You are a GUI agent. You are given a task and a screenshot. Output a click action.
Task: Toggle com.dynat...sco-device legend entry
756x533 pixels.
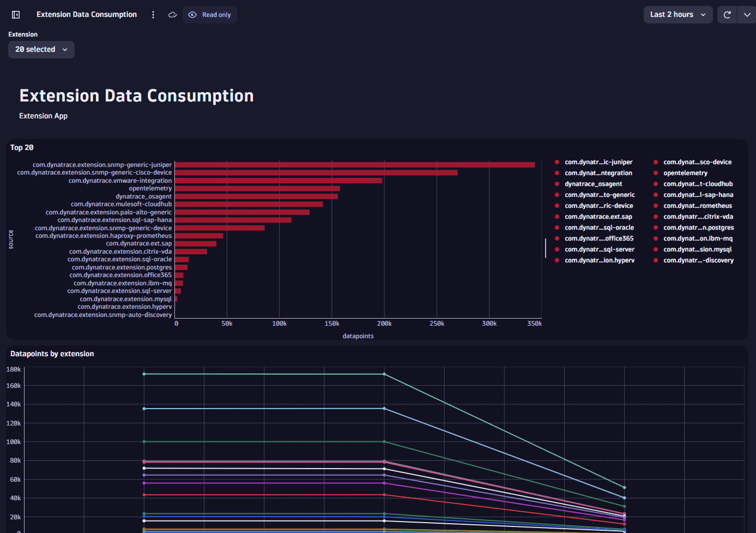pos(693,162)
